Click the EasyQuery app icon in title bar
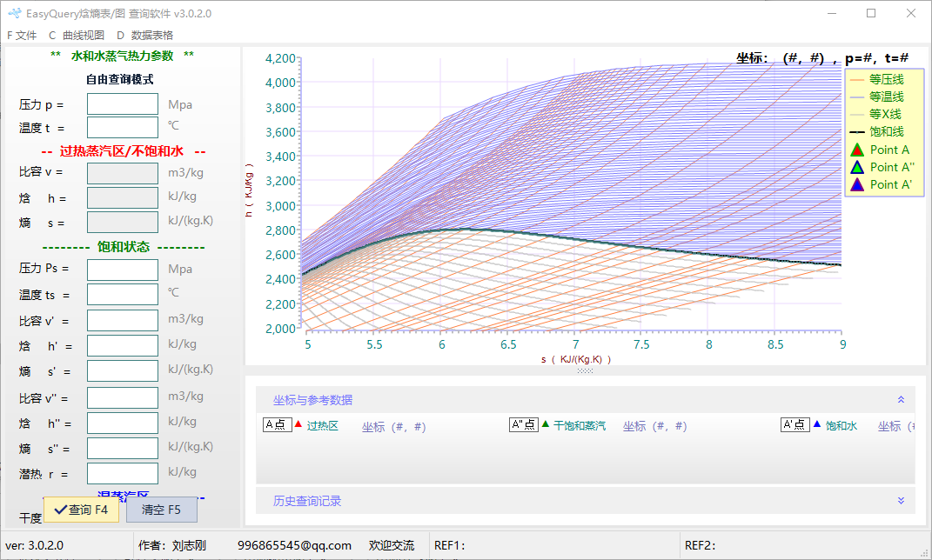Screen dimensions: 932x560 [14, 12]
